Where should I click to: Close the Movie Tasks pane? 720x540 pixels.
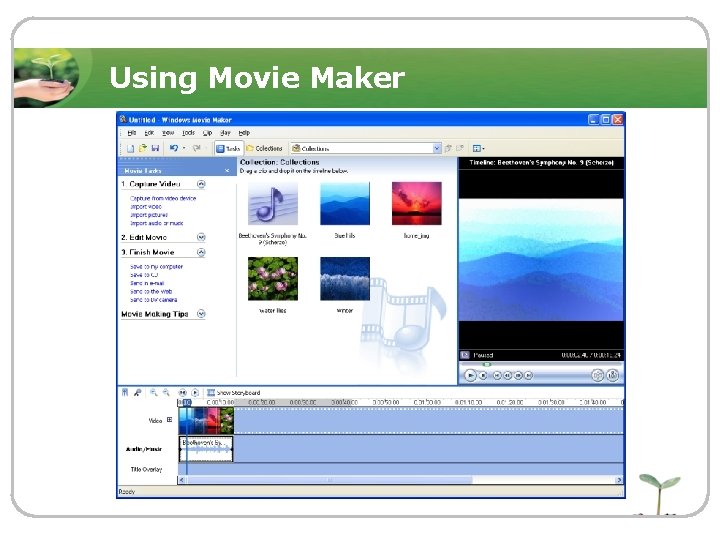(227, 171)
